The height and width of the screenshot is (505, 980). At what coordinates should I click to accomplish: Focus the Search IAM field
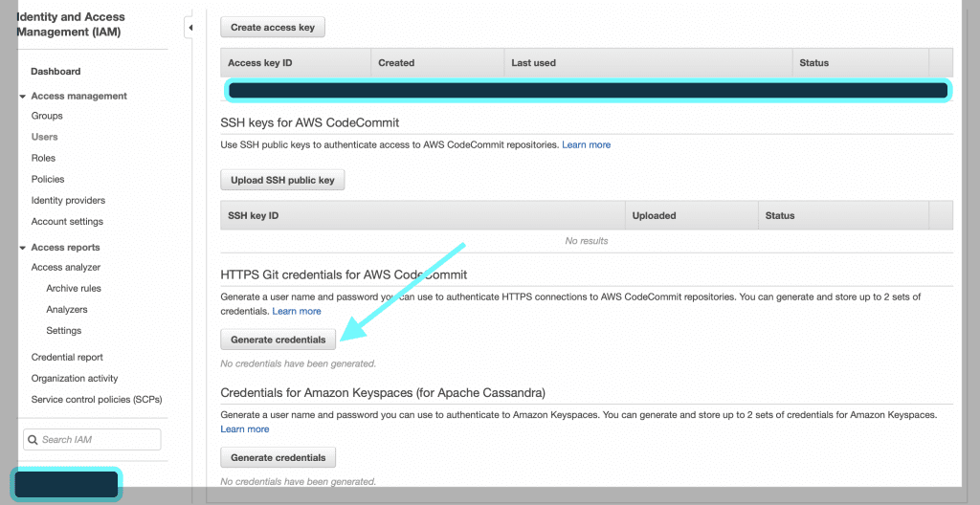pos(92,440)
